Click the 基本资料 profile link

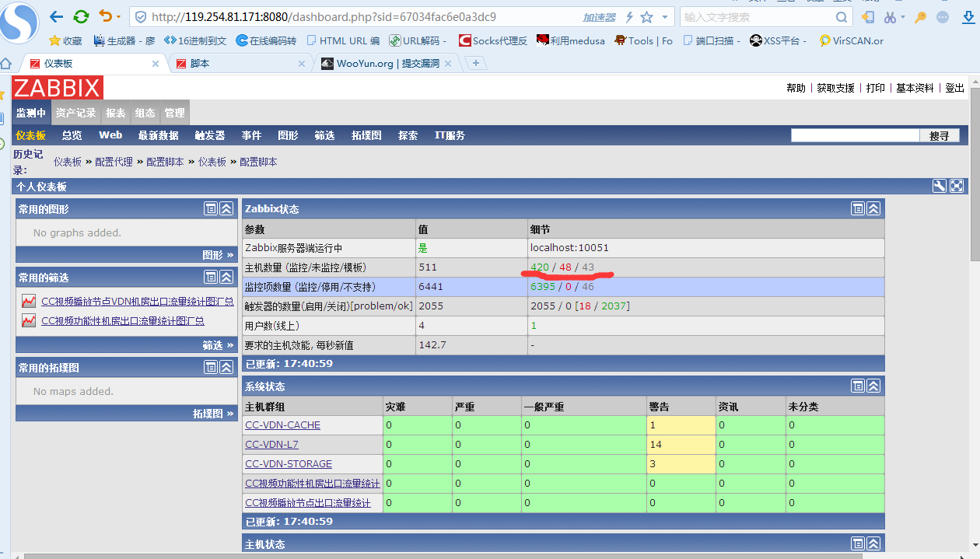click(x=915, y=88)
